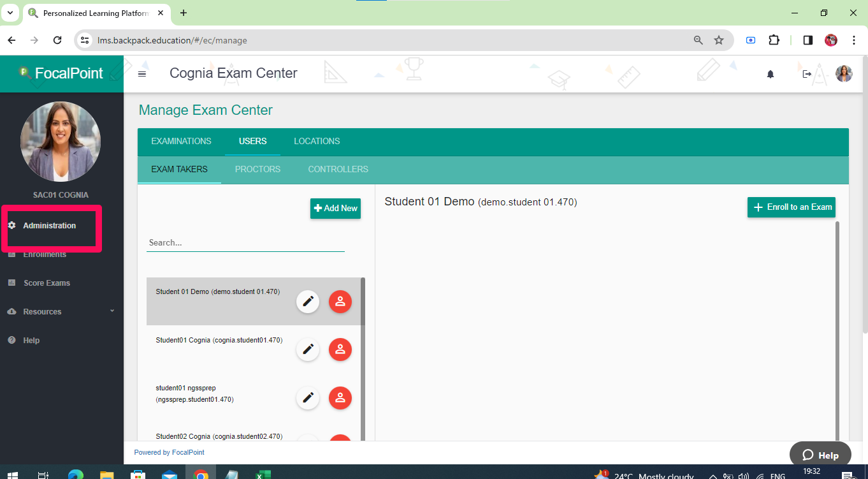The image size is (868, 479).
Task: Click red user icon for student01 ngssprep
Action: (340, 397)
